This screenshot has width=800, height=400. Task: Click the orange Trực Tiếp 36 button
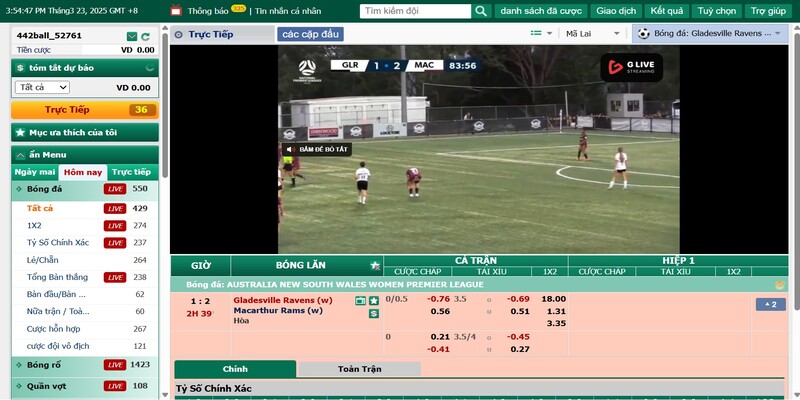tap(85, 110)
